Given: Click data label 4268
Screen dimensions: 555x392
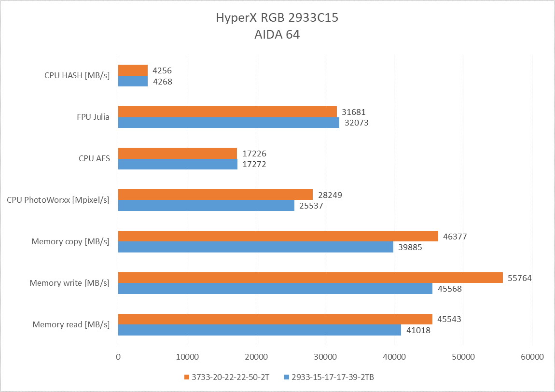Looking at the screenshot, I should point(163,82).
